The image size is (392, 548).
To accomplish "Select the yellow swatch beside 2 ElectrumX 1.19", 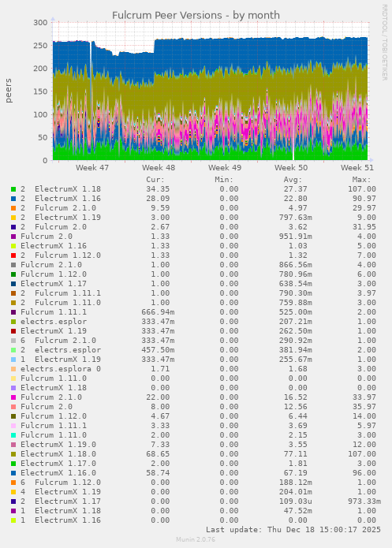I will click(13, 218).
